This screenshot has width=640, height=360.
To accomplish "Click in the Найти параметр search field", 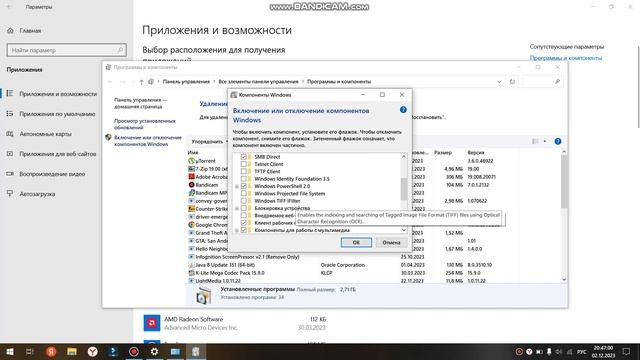I will pyautogui.click(x=67, y=50).
